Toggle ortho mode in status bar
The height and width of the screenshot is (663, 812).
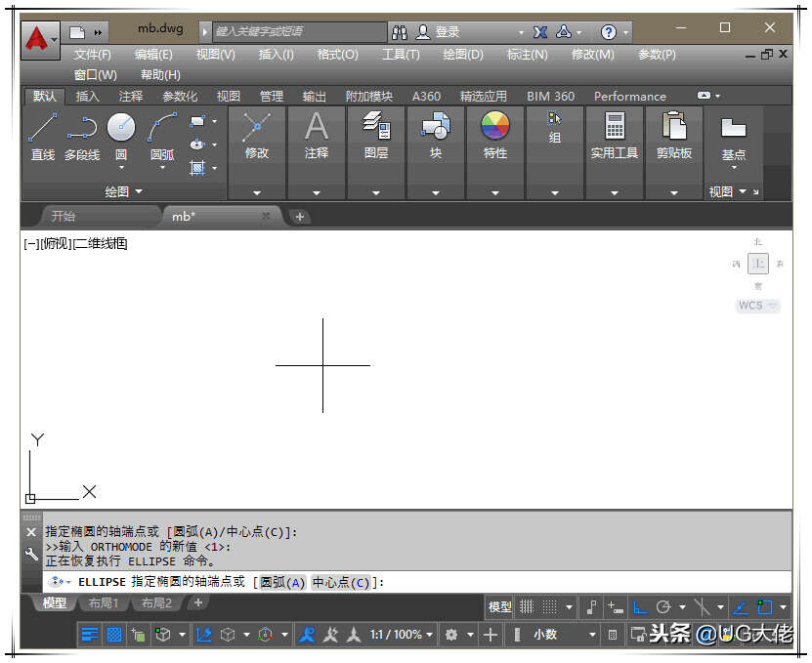coord(641,606)
